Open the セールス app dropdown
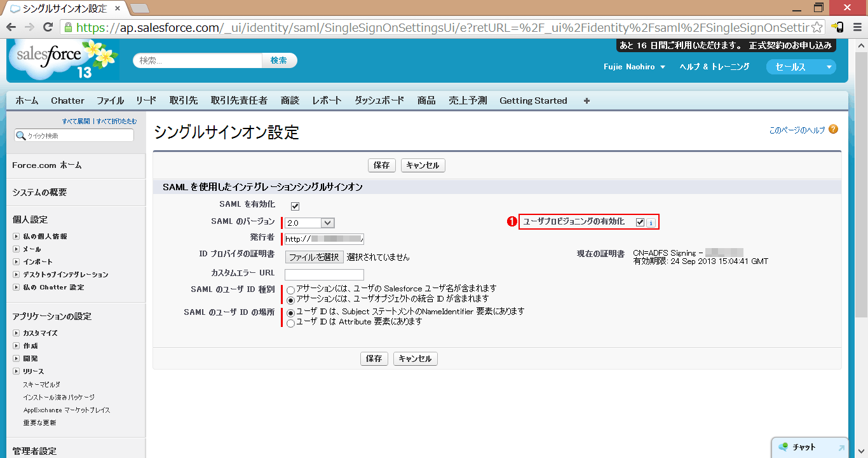 pyautogui.click(x=801, y=67)
